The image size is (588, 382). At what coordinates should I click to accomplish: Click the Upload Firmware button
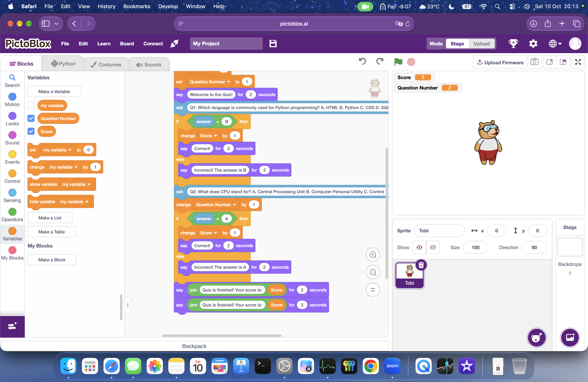(500, 62)
